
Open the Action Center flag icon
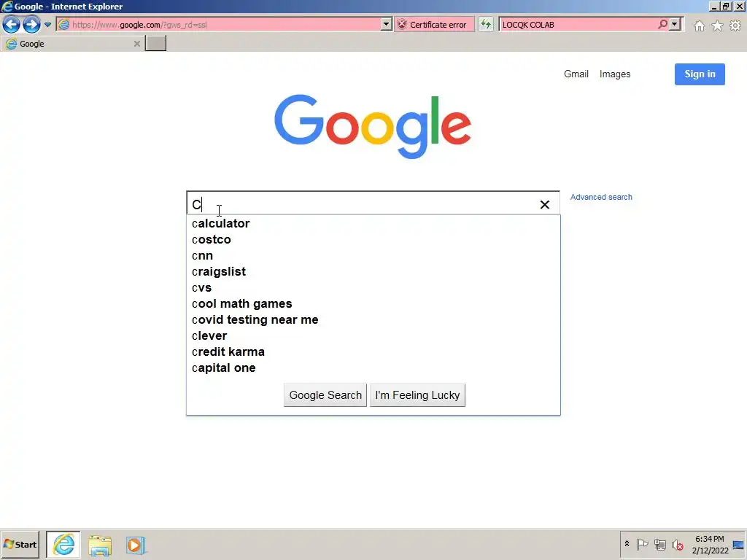click(x=642, y=544)
